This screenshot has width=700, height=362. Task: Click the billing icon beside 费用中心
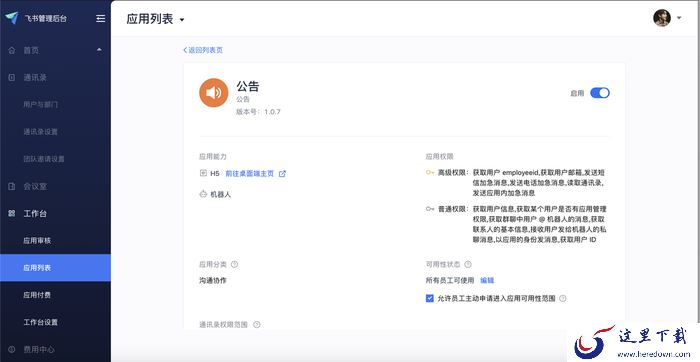[x=12, y=350]
